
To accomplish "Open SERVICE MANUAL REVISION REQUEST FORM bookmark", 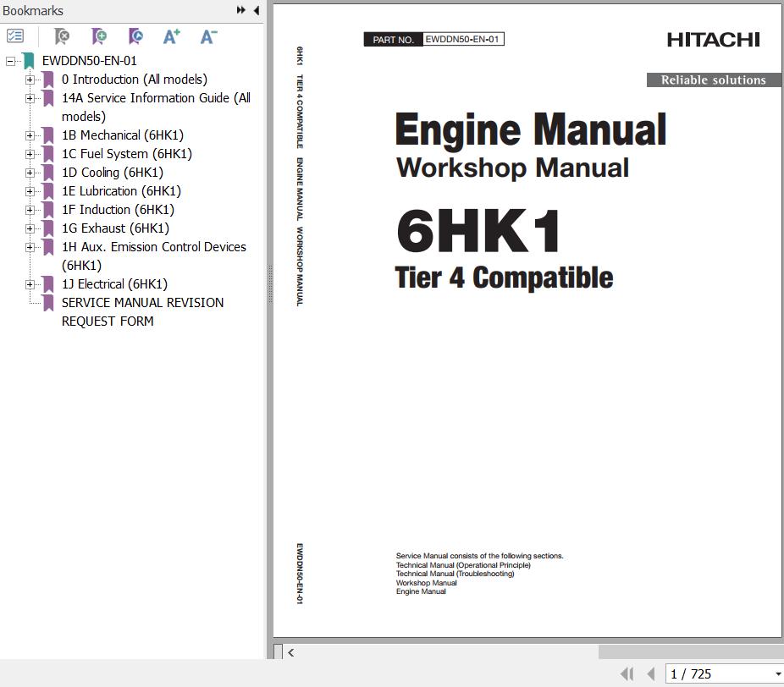I will pyautogui.click(x=142, y=312).
